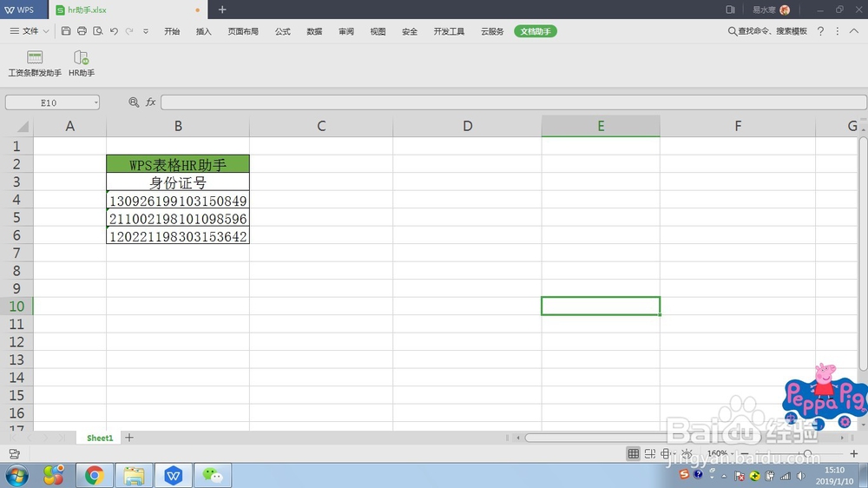The height and width of the screenshot is (488, 868).
Task: Open print preview icon
Action: pos(98,31)
